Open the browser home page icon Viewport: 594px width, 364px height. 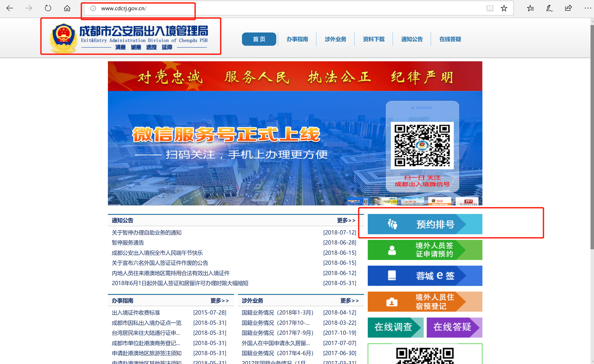67,9
